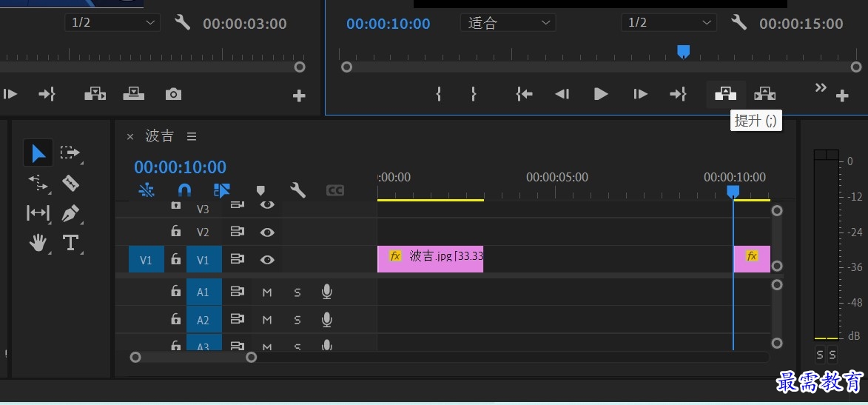This screenshot has height=405, width=868.
Task: Select the Razor tool
Action: click(x=70, y=183)
